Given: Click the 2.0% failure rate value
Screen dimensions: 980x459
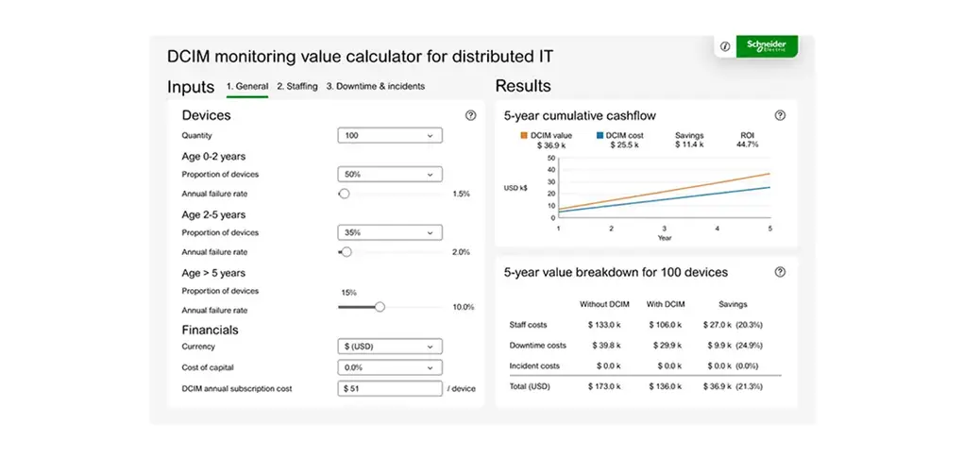Looking at the screenshot, I should 461,252.
